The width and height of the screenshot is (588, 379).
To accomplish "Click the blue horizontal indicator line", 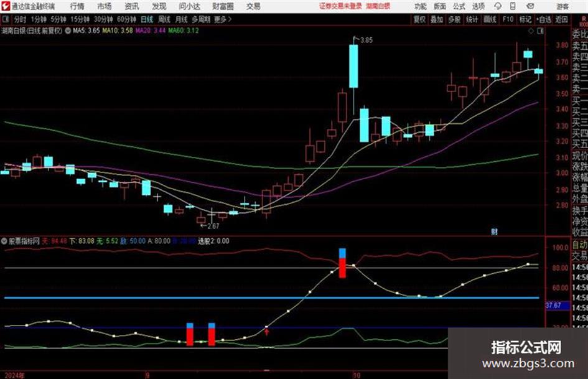I will click(272, 297).
